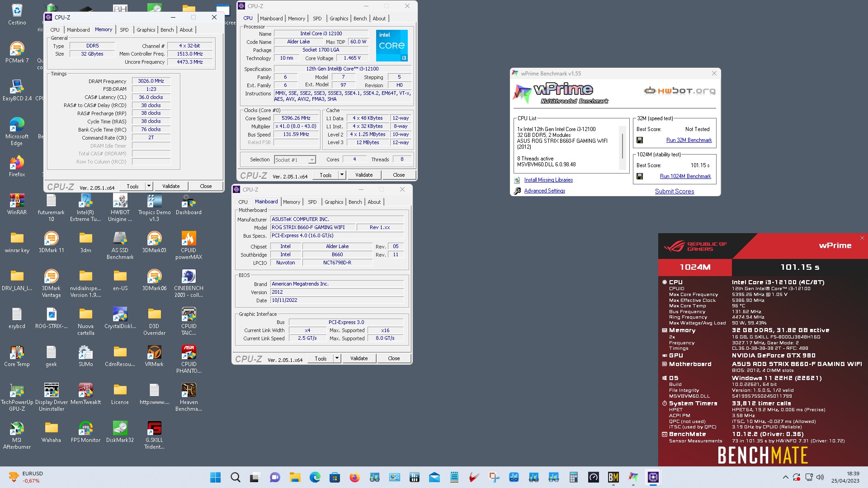This screenshot has height=488, width=868.
Task: Open About tab in Mainboard CPU-Z window
Action: (374, 202)
